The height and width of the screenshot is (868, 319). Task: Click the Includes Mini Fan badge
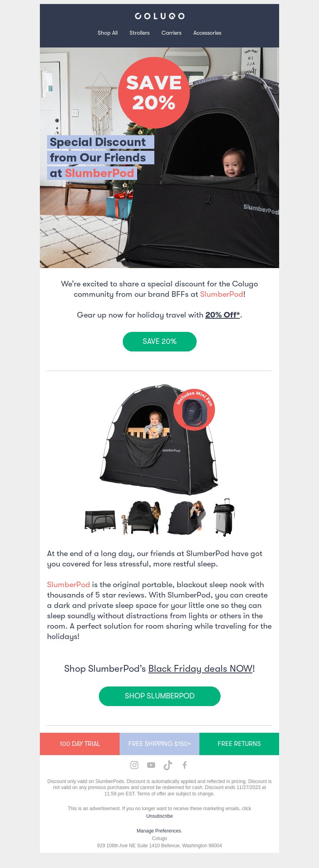coord(194,410)
